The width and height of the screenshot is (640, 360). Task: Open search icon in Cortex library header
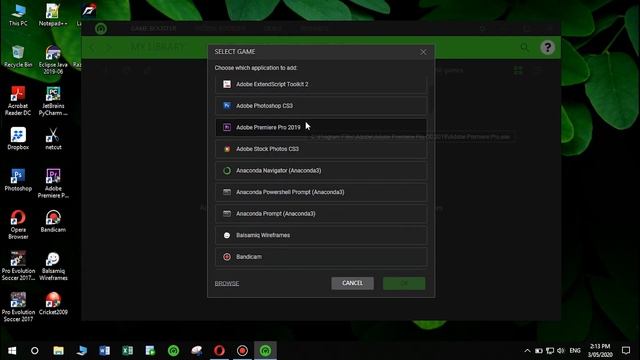click(x=524, y=47)
